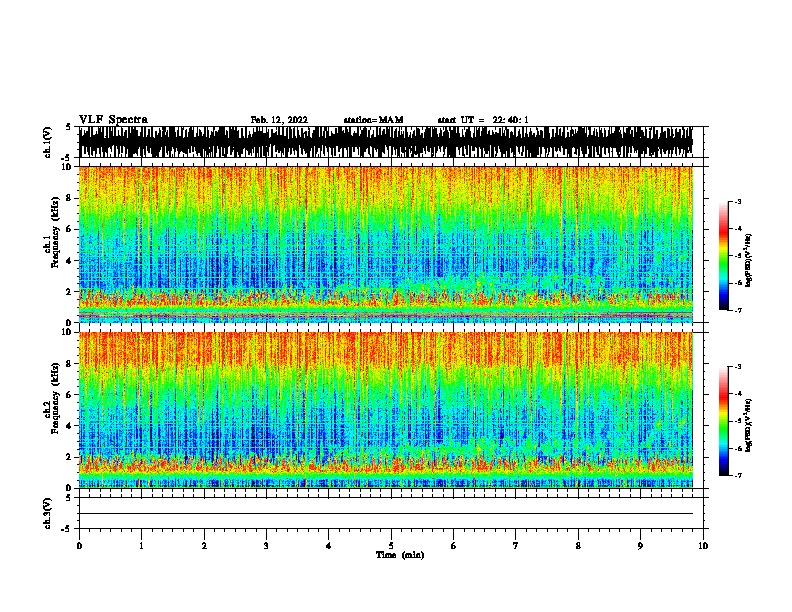Click the ch.1(V) waveform strip
The image size is (792, 612).
pyautogui.click(x=386, y=142)
